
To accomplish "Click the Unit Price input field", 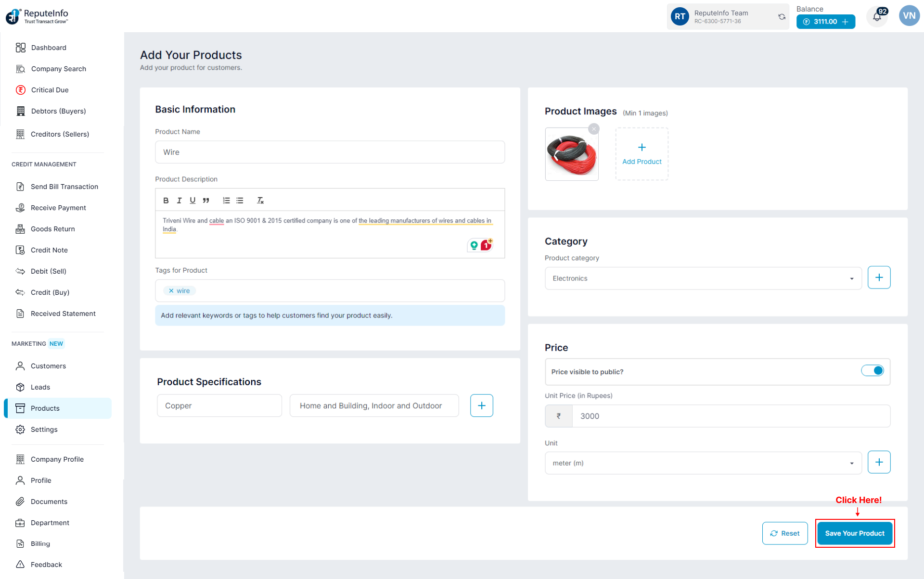I will click(x=731, y=416).
